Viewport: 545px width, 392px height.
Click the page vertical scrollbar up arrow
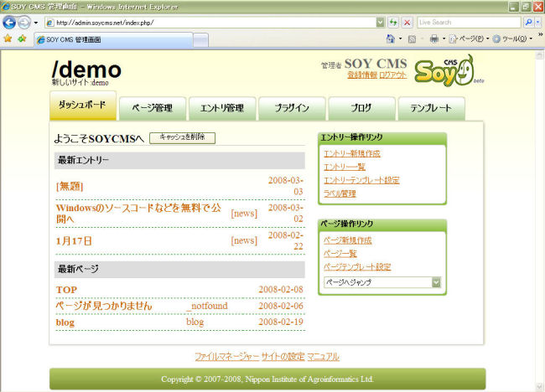coord(539,54)
